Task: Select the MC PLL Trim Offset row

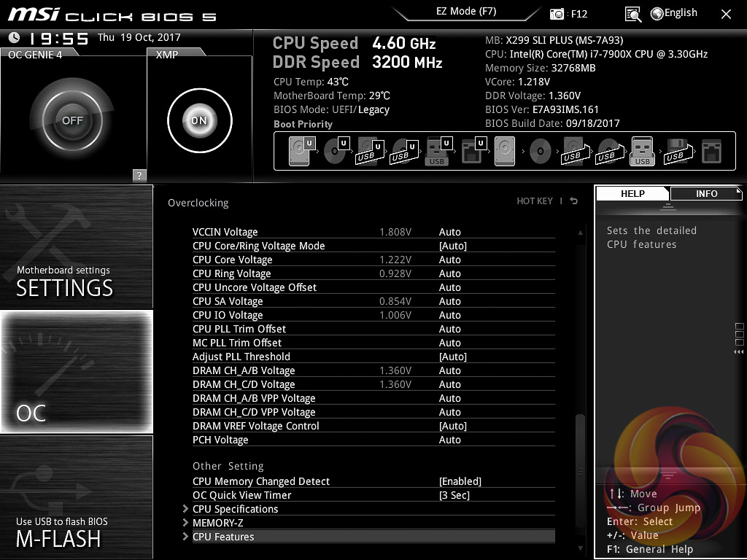Action: (x=373, y=343)
